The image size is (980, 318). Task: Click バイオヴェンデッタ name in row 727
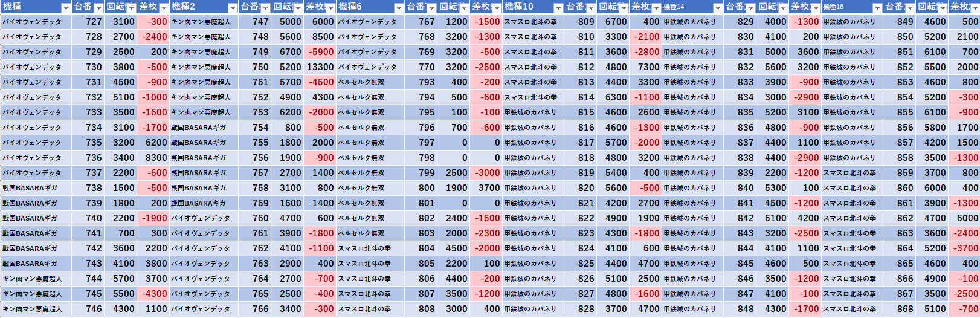[x=32, y=22]
